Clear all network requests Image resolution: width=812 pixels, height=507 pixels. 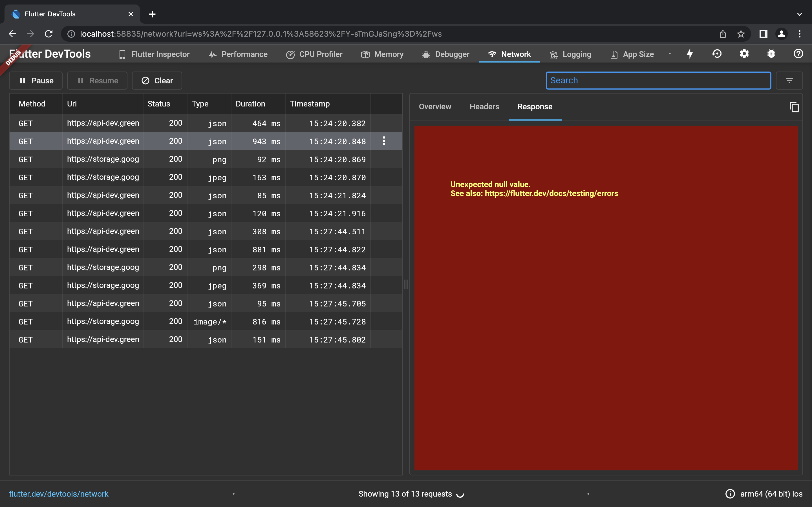(157, 81)
